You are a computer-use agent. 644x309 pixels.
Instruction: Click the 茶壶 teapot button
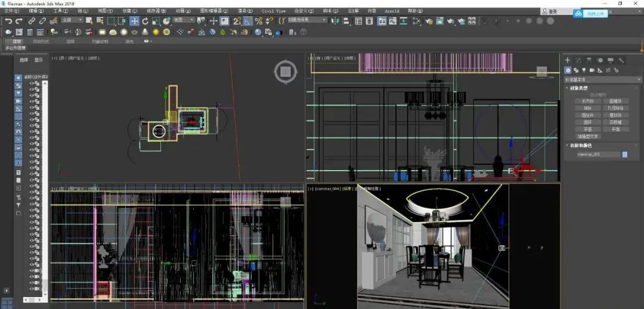[x=587, y=129]
